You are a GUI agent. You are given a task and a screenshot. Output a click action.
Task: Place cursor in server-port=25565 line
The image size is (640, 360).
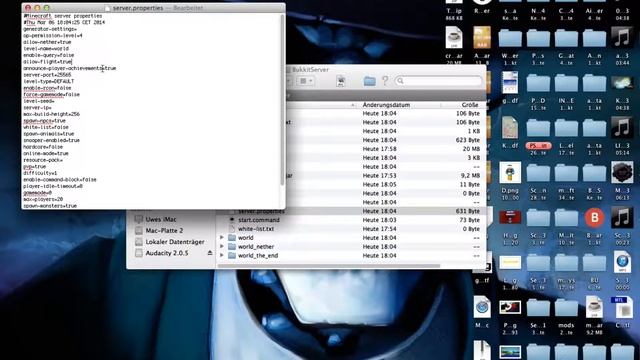pos(47,75)
